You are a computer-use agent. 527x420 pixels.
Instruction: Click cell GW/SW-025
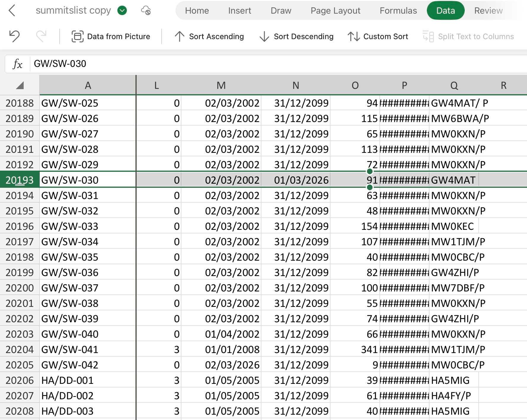88,103
